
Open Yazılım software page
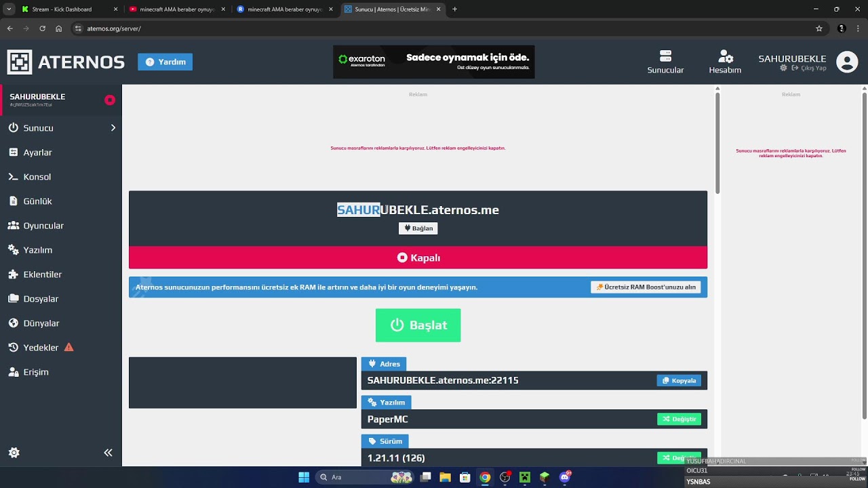point(61,250)
